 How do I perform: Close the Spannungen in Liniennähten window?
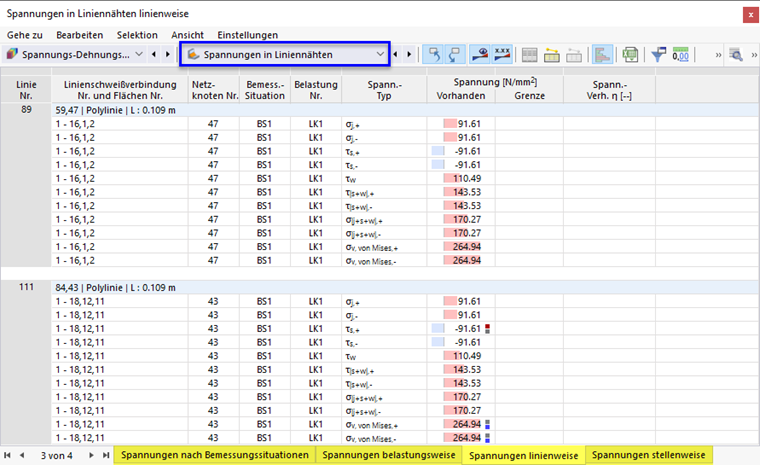751,15
